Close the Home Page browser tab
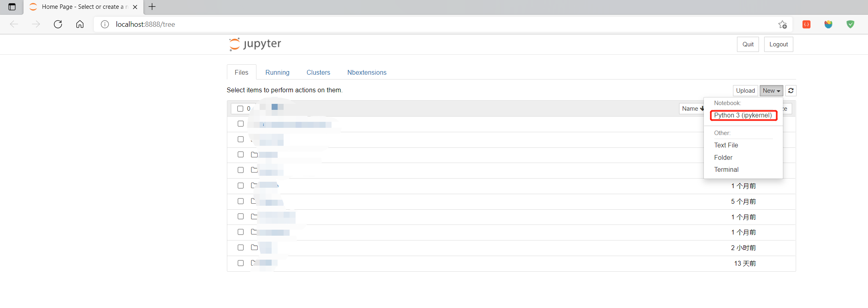This screenshot has width=868, height=308. click(135, 7)
